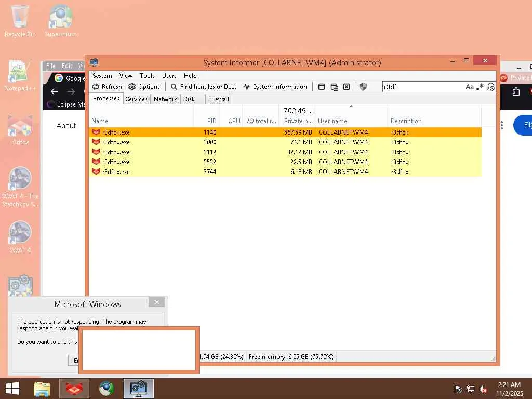Select the Processes tab

coord(106,98)
